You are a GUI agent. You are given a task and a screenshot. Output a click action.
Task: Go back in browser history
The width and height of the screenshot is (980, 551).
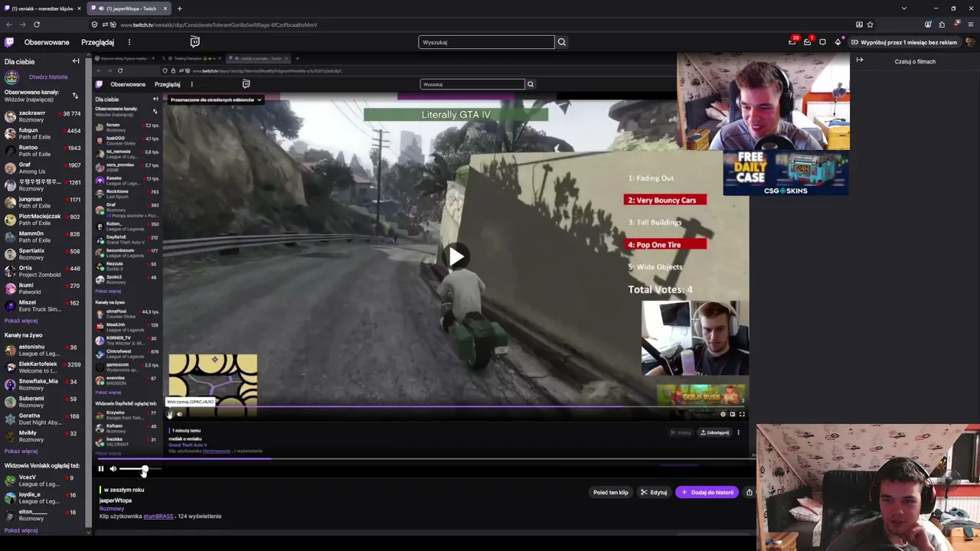point(9,24)
